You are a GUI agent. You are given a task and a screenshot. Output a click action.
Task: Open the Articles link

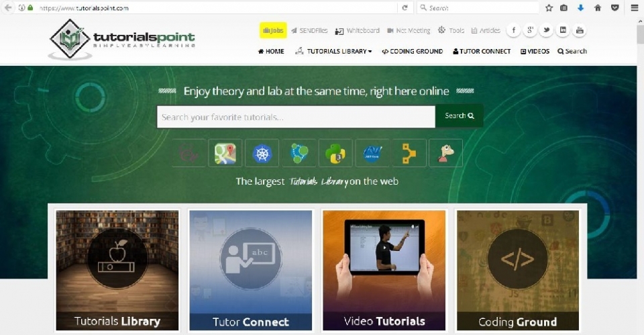[x=486, y=30]
